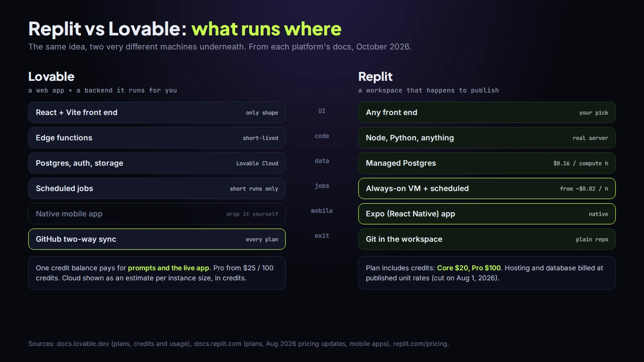644x362 pixels.
Task: Select the 'Always-on VM + scheduled' card
Action: [487, 189]
